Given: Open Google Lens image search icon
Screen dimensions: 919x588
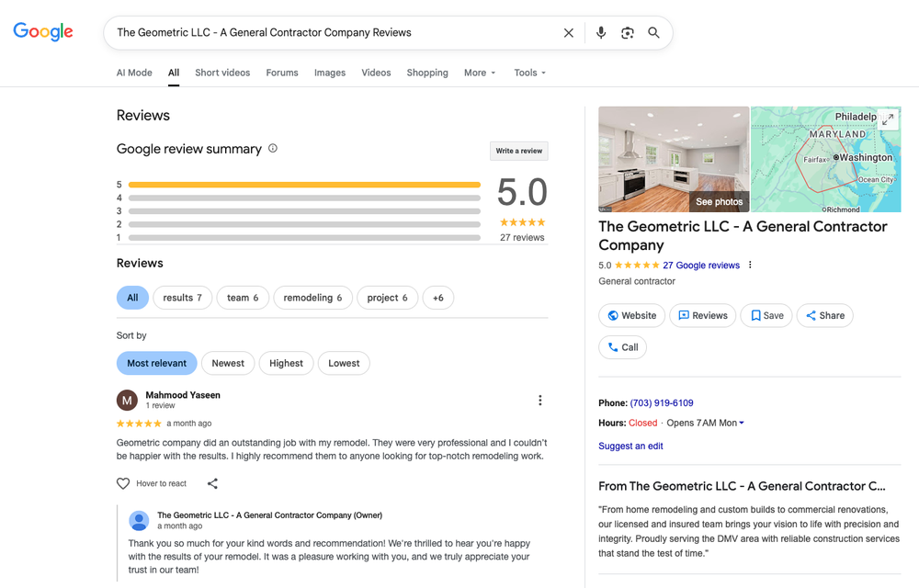Looking at the screenshot, I should (627, 33).
